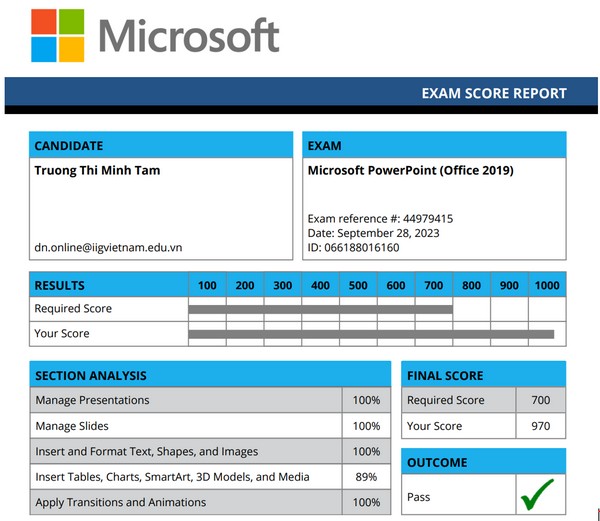This screenshot has width=600, height=521.
Task: Click the Pass outcome label
Action: (419, 497)
